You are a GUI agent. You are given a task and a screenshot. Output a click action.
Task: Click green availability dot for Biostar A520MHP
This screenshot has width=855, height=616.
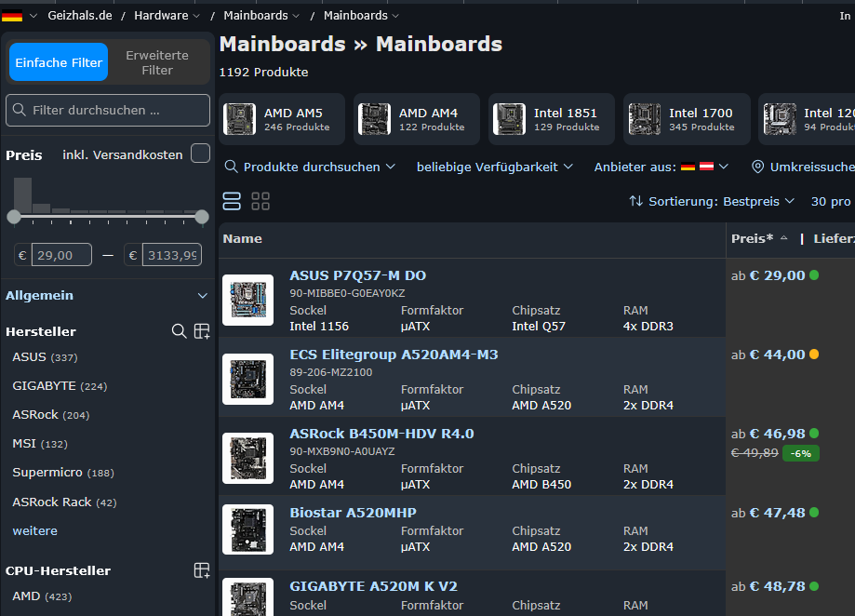(814, 513)
